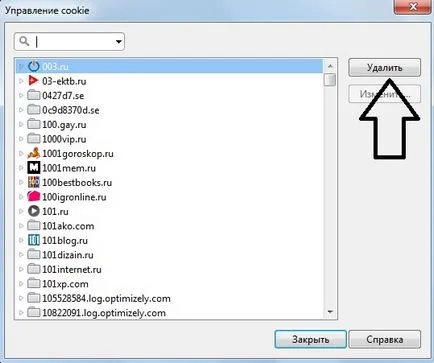The image size is (434, 363).
Task: Click the folder icon next to 101dizain.ru
Action: (33, 254)
